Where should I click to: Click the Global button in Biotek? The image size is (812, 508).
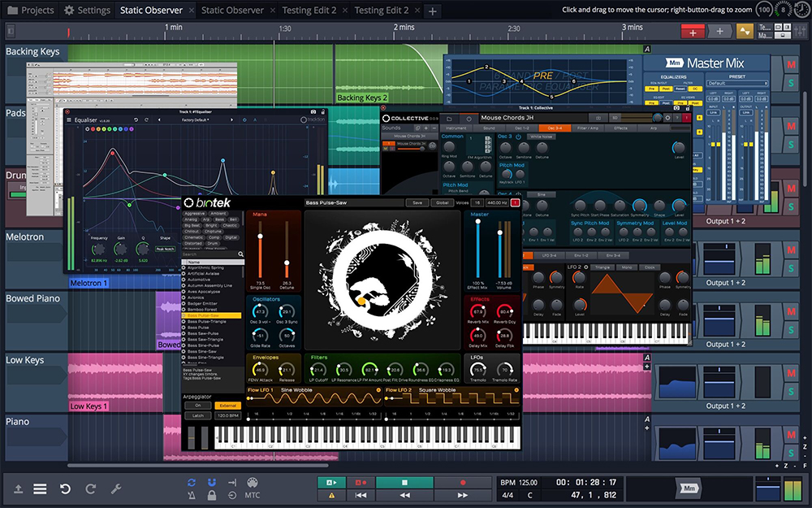tap(443, 202)
